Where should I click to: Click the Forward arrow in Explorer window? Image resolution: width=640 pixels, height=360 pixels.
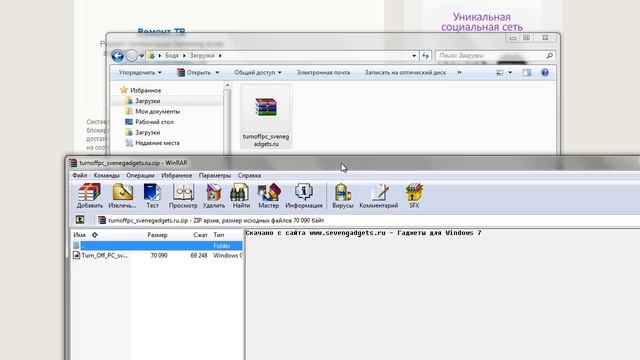click(131, 56)
